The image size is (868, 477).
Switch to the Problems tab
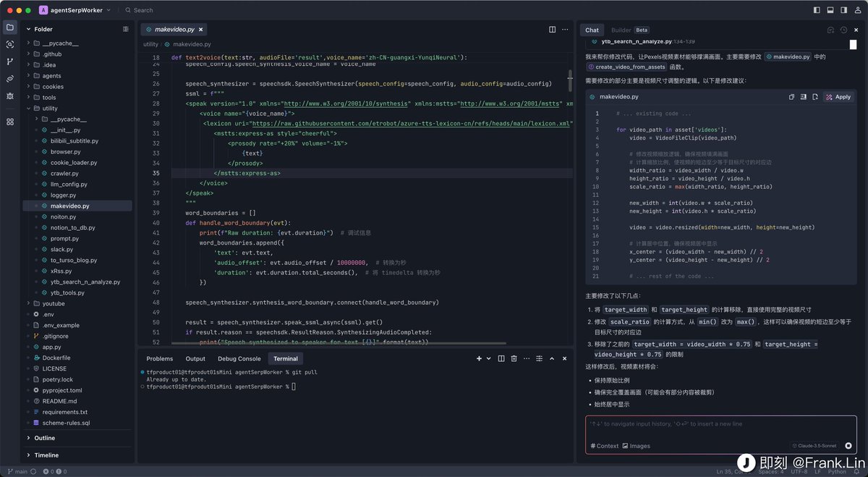click(160, 358)
